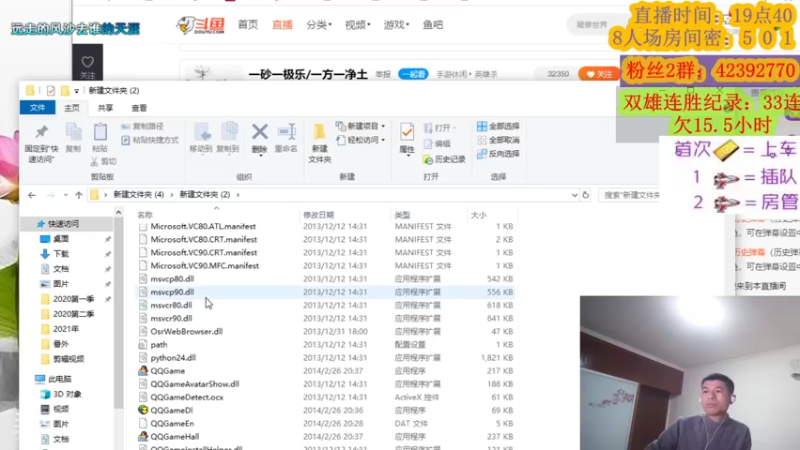The image size is (800, 450).
Task: Switch to Share (共享) ribbon tab
Action: pos(105,108)
